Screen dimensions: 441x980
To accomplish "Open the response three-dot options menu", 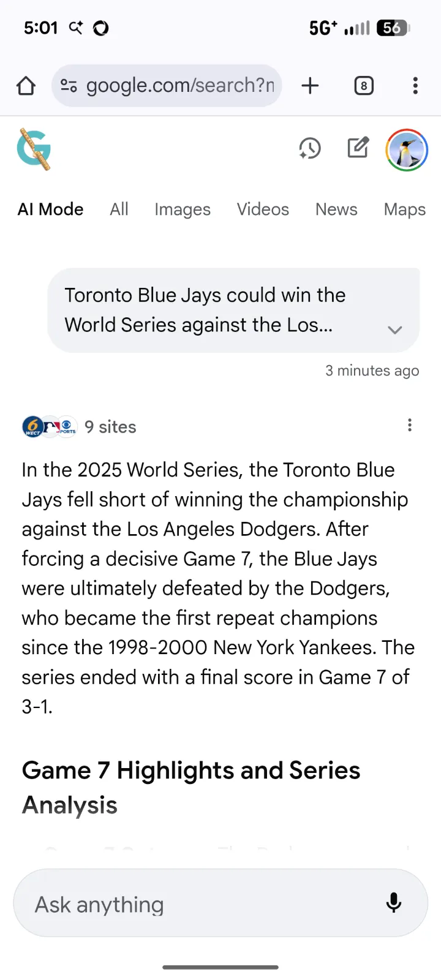I will click(410, 425).
